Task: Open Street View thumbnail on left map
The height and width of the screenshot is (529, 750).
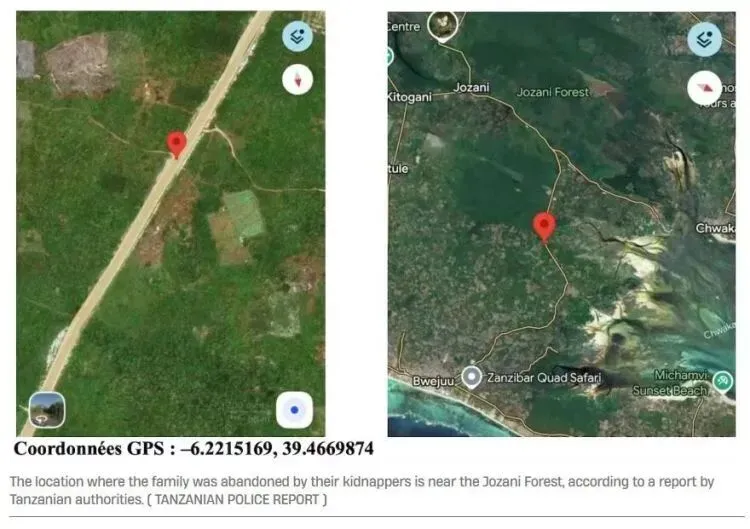Action: (x=47, y=409)
